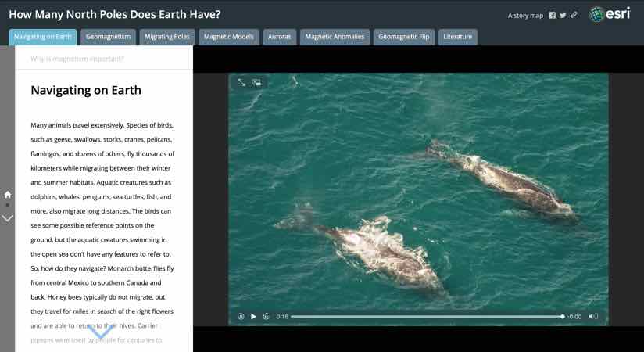Skip back 15 seconds in the video
This screenshot has height=352, width=644.
pos(241,316)
